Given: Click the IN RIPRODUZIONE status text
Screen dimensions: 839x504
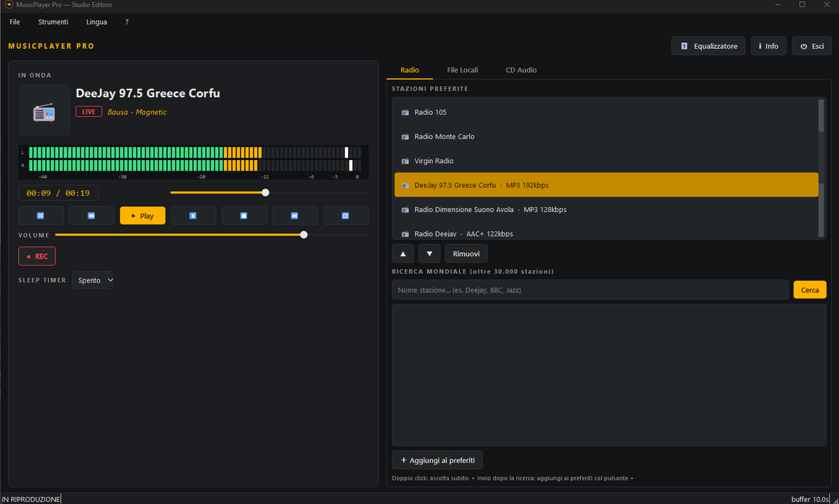Looking at the screenshot, I should point(31,499).
